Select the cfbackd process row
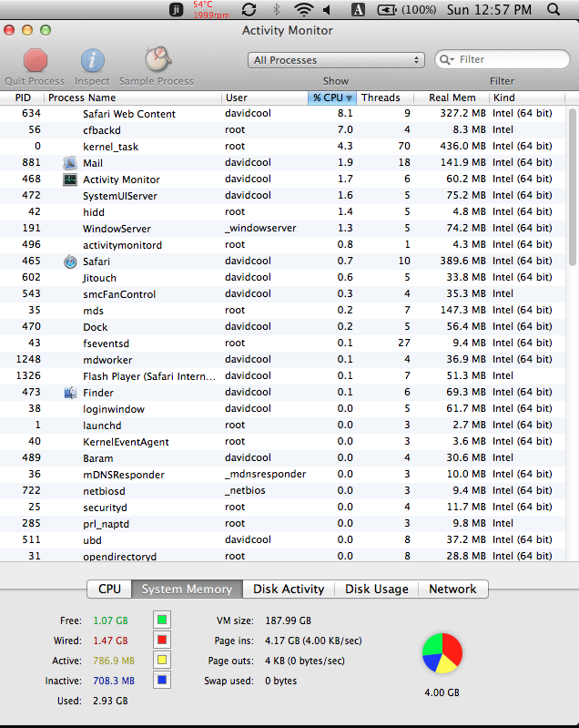This screenshot has height=728, width=579. pos(282,130)
